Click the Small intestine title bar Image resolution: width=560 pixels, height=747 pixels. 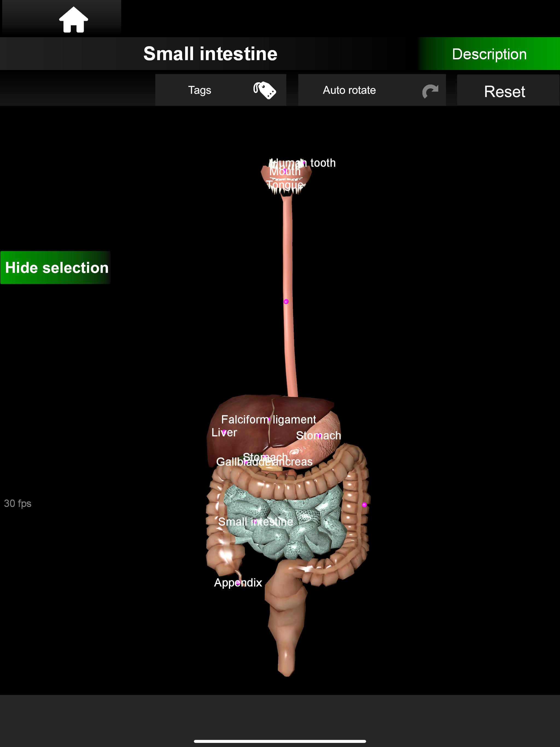point(210,54)
